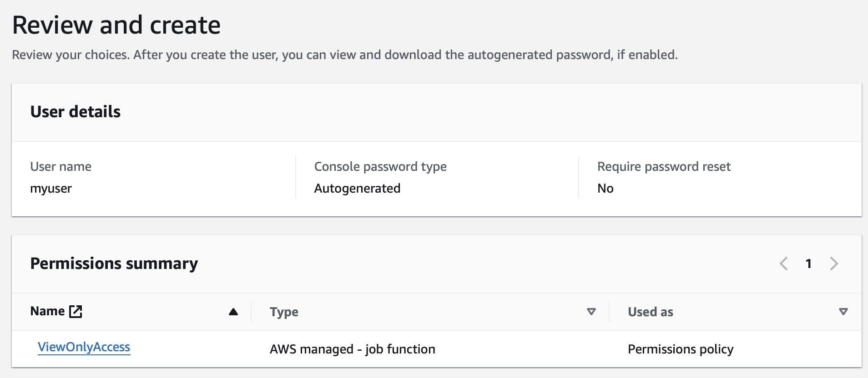Open the ViewOnlyAccess policy link
Image resolution: width=868 pixels, height=378 pixels.
[x=84, y=347]
